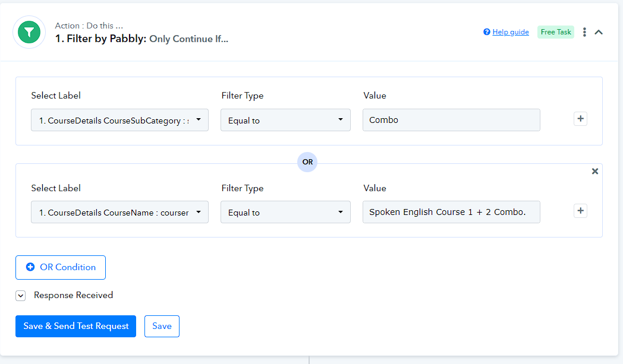Open the CourseName Select Label dropdown
This screenshot has height=364, width=623.
point(119,212)
